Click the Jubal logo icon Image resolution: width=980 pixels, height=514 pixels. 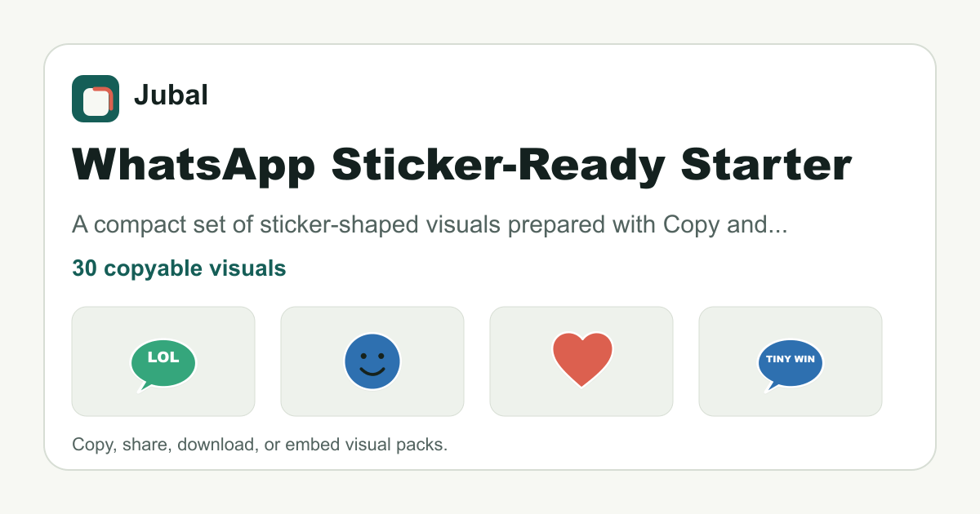pyautogui.click(x=96, y=99)
